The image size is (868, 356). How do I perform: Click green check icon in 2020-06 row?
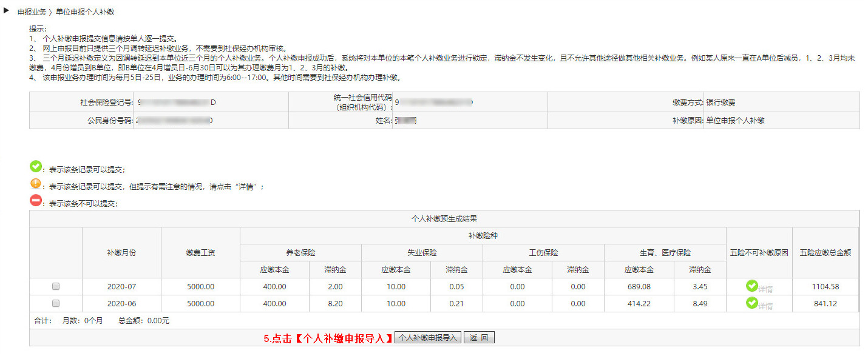point(752,303)
